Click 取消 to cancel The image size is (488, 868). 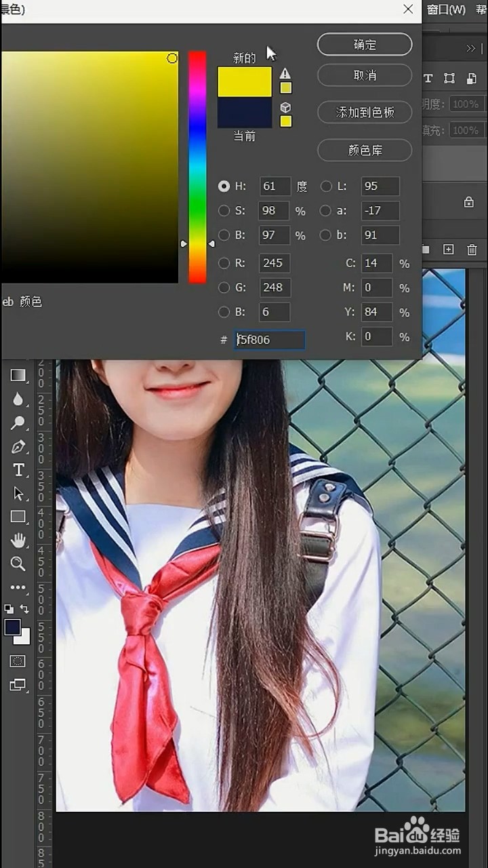(x=365, y=75)
